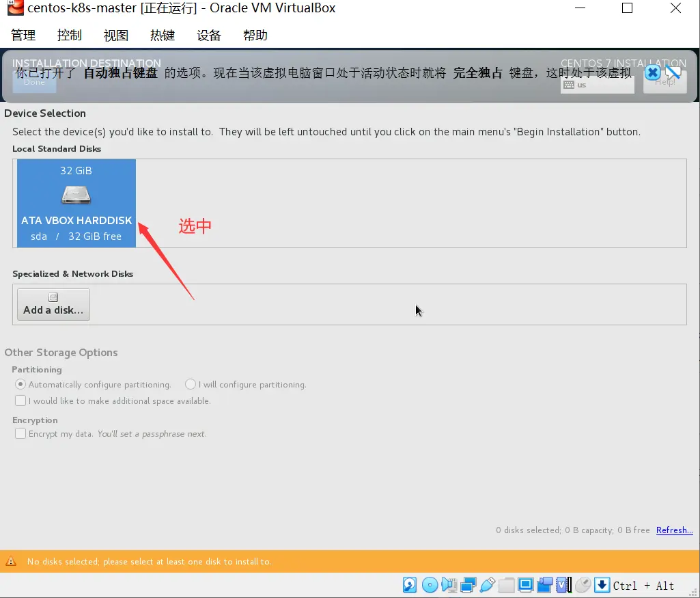
Task: Click the Other Storage Options heading
Action: 61,353
